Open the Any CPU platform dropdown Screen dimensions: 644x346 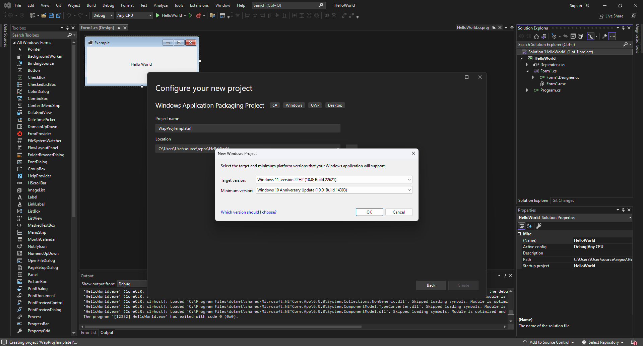[x=134, y=15]
